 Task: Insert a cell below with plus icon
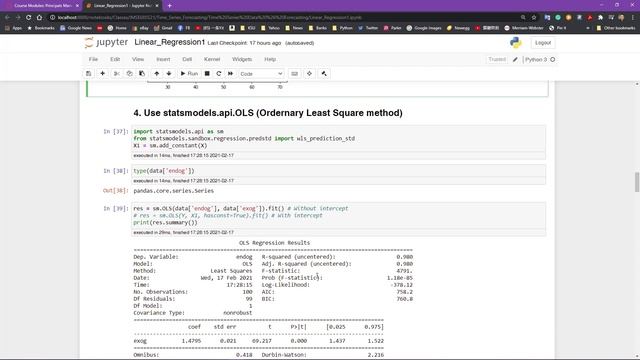pos(102,73)
